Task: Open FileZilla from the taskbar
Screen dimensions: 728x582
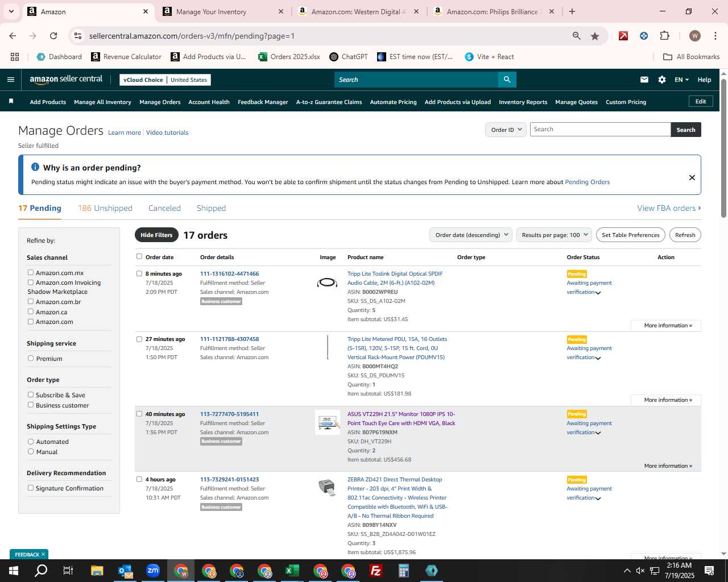Action: [x=376, y=571]
